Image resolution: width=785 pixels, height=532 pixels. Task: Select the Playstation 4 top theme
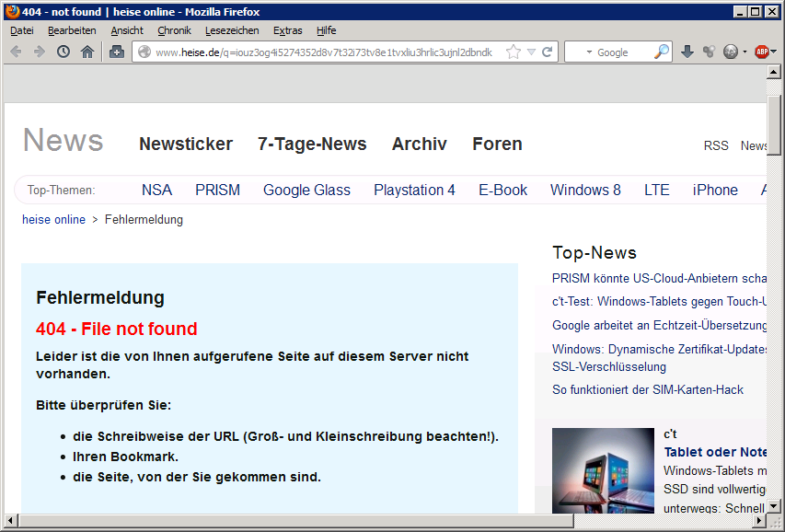tap(414, 190)
